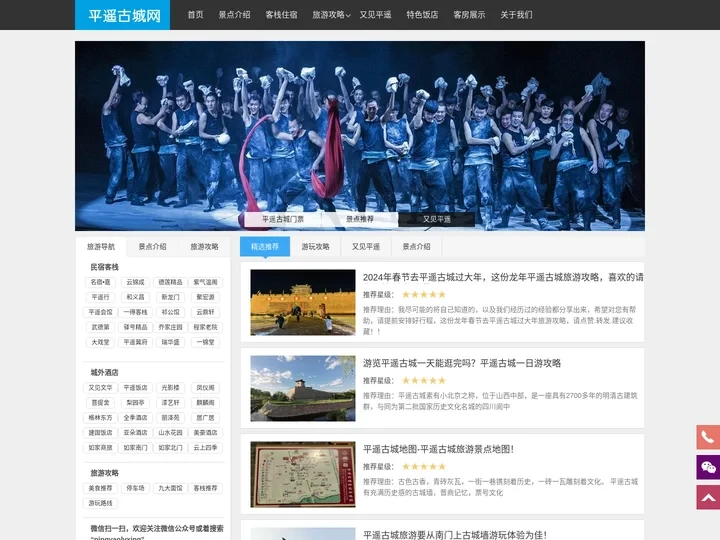Image resolution: width=720 pixels, height=540 pixels.
Task: Click the 一得客栈 inn tag
Action: 135,312
